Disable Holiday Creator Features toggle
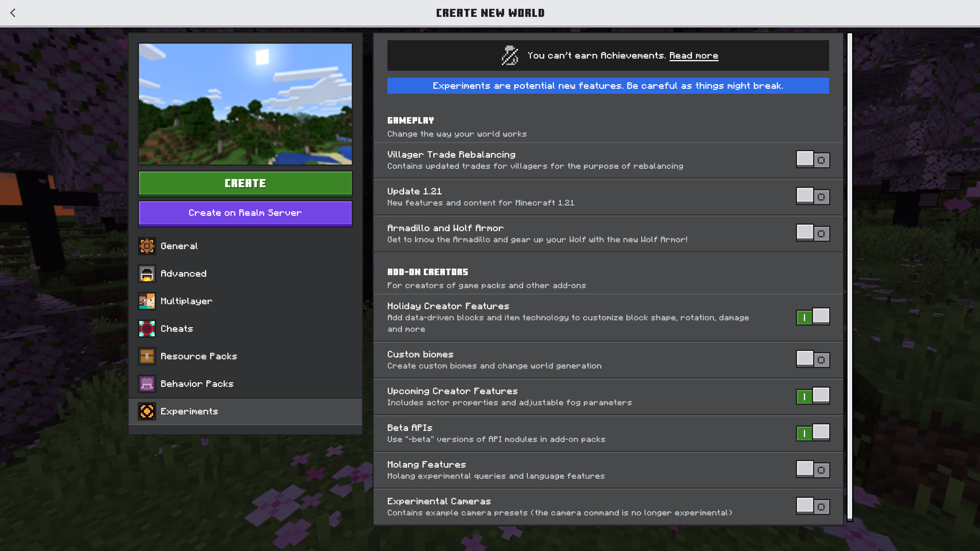Image resolution: width=980 pixels, height=551 pixels. (x=813, y=317)
